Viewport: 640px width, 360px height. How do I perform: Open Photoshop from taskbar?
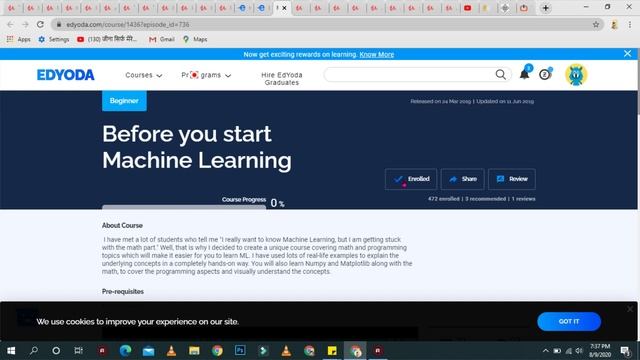click(x=240, y=351)
